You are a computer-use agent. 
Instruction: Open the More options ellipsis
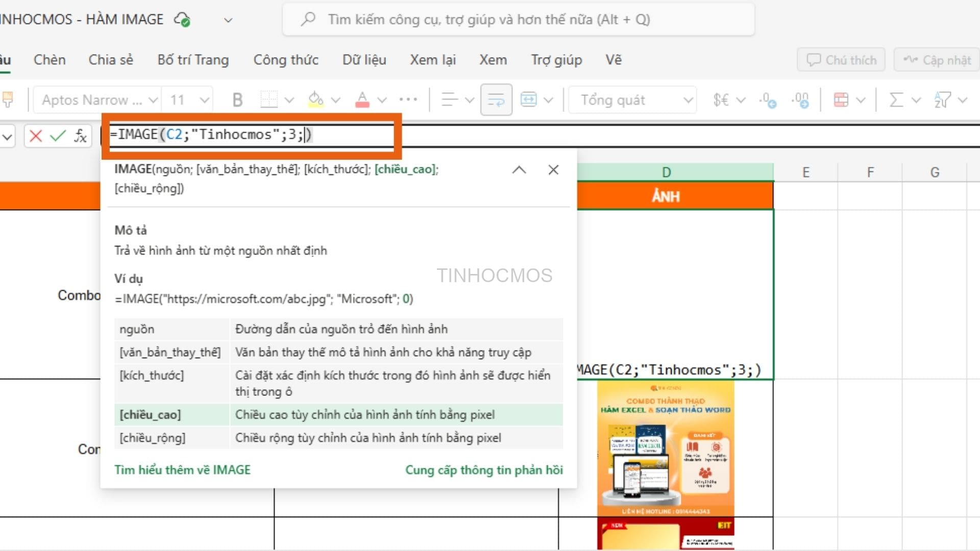tap(408, 100)
